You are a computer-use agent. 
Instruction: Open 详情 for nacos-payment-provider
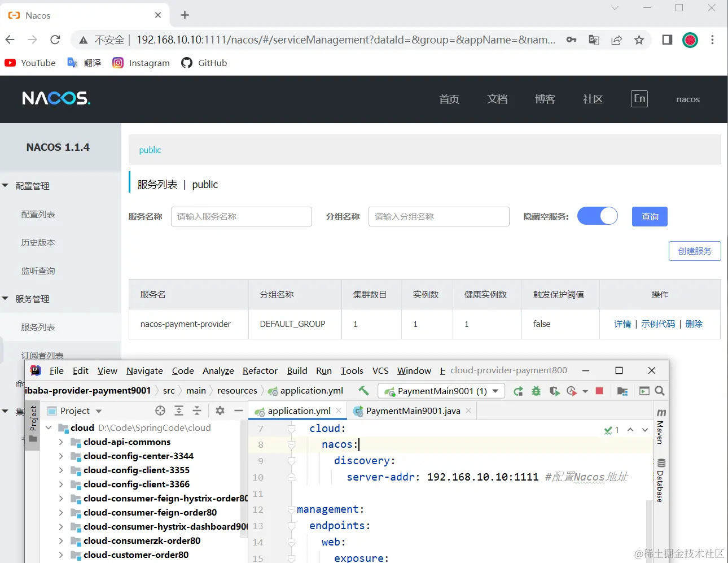click(622, 324)
